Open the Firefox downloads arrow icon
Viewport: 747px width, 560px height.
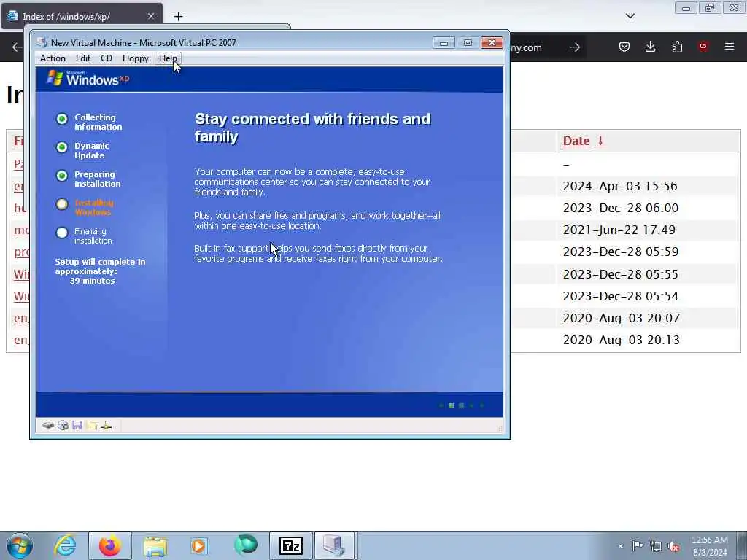point(650,47)
